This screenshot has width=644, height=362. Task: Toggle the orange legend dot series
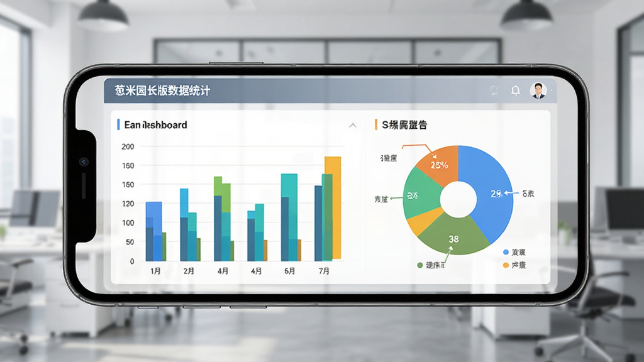point(506,265)
